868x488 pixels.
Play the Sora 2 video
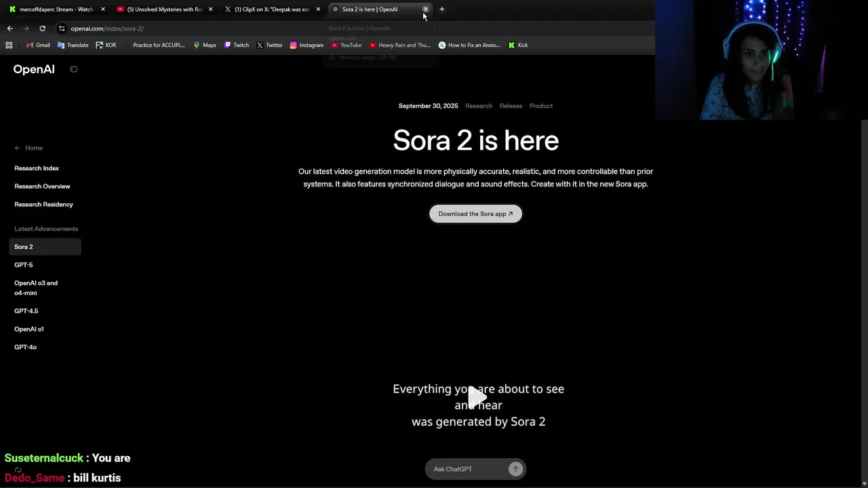point(477,396)
